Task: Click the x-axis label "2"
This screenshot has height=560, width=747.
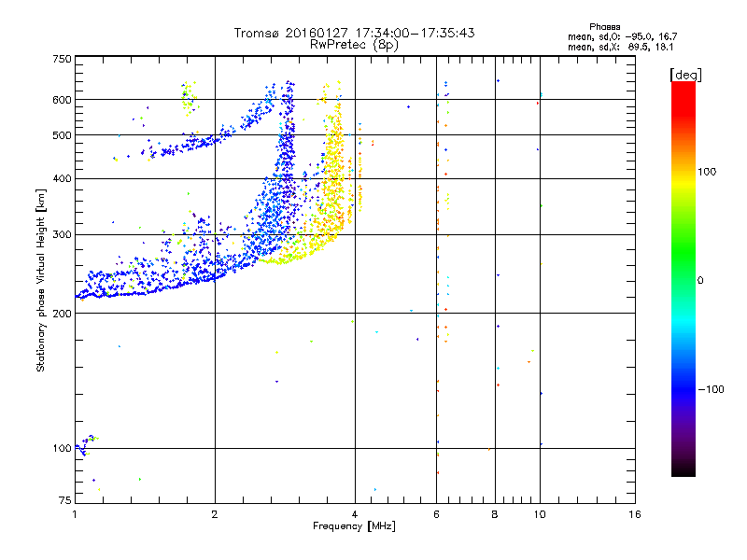Action: [215, 514]
